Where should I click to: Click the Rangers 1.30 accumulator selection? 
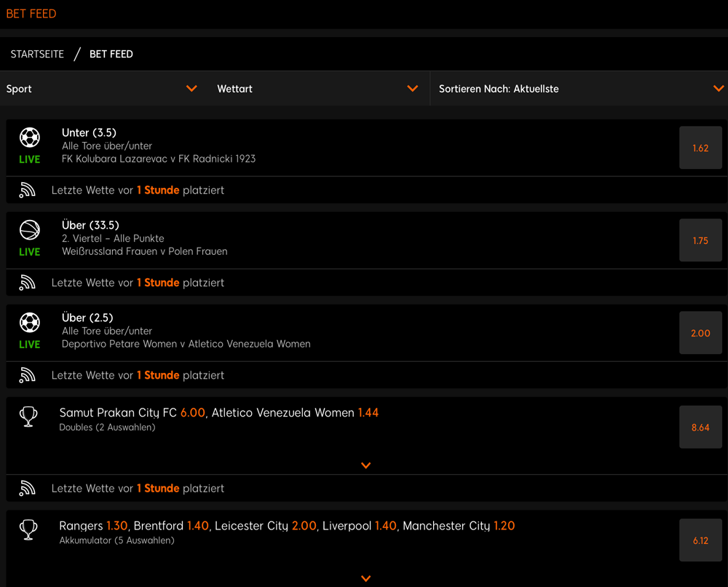click(93, 526)
